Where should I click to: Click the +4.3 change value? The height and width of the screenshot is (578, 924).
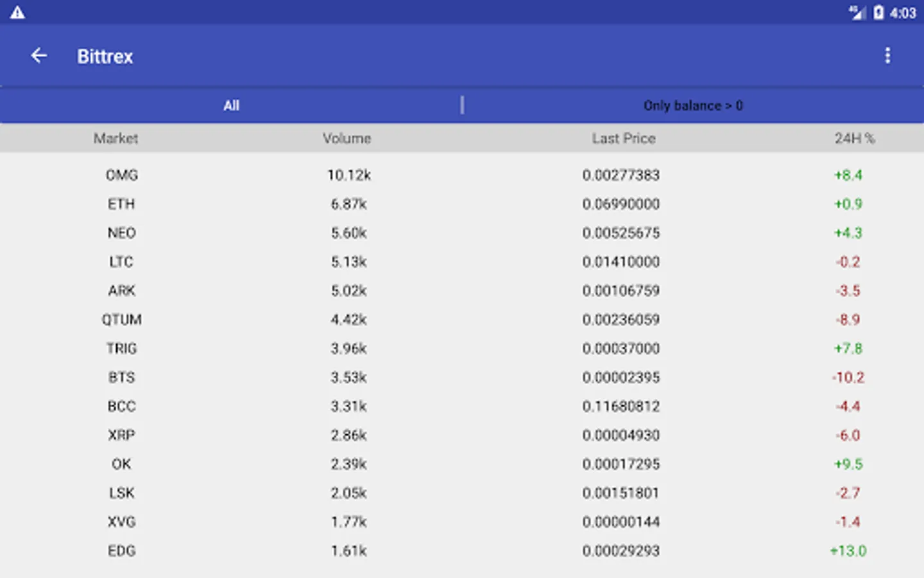(x=848, y=232)
